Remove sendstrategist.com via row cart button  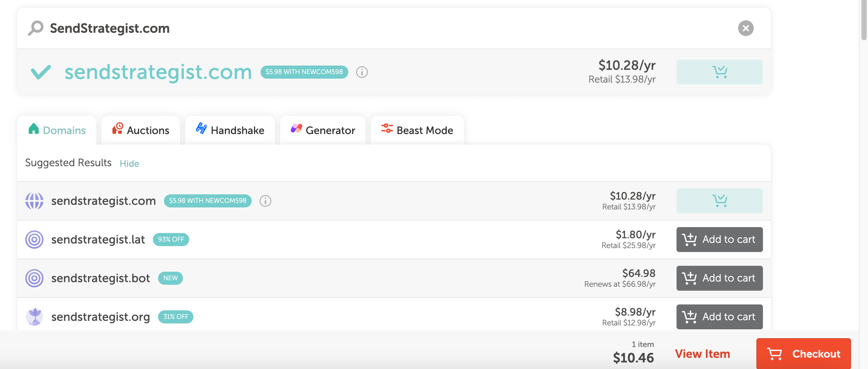tap(719, 201)
